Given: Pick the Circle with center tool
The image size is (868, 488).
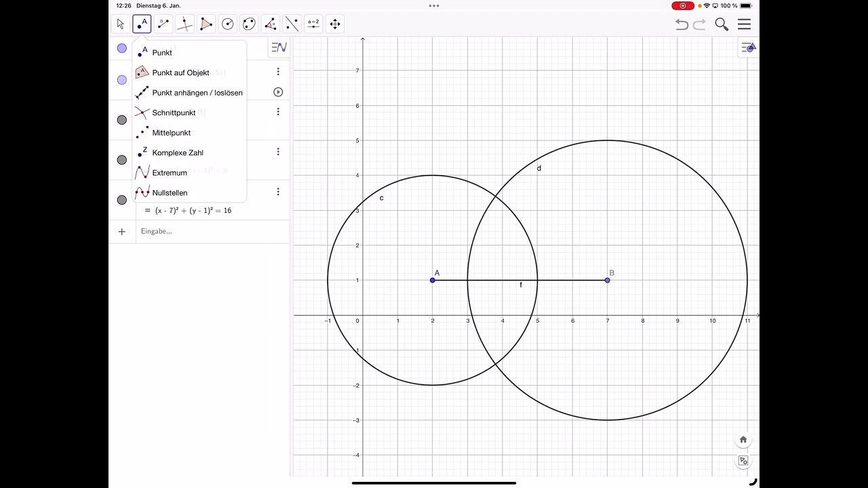Looking at the screenshot, I should click(x=228, y=24).
